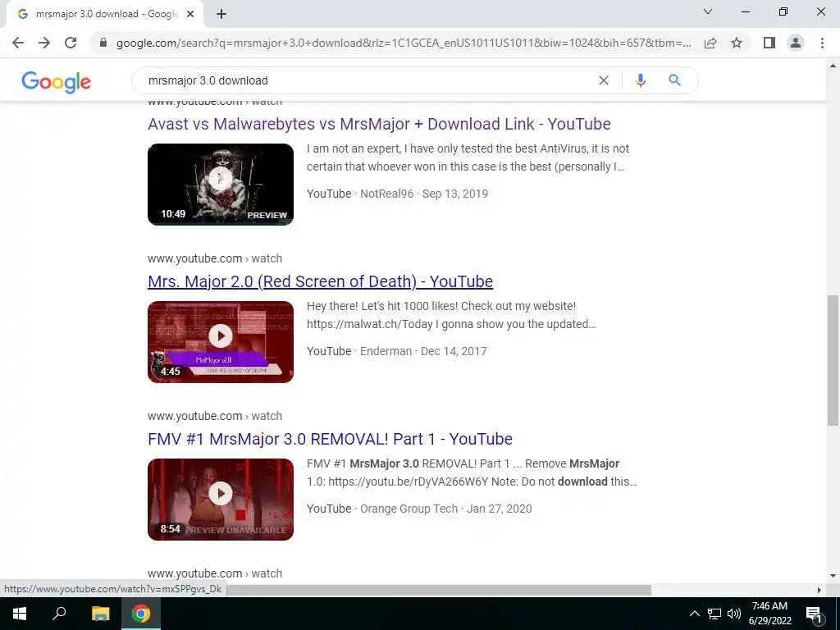This screenshot has width=840, height=630.
Task: Click scrollbar down arrow
Action: pos(833,576)
